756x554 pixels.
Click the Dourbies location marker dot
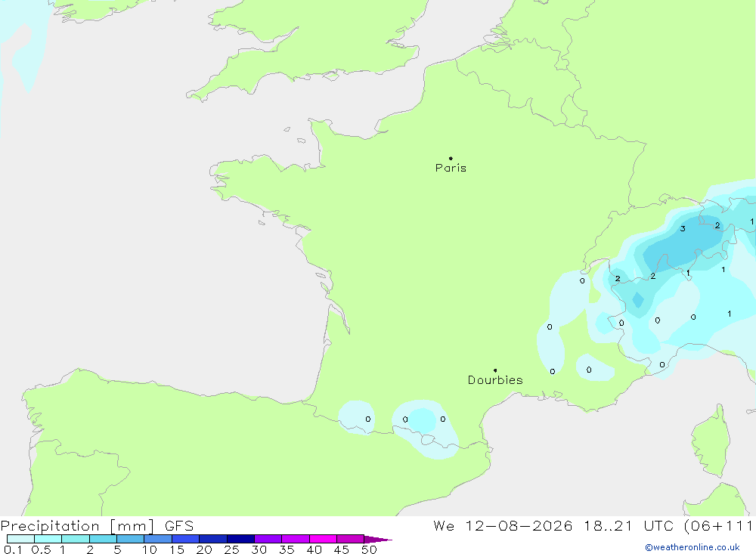coord(495,370)
